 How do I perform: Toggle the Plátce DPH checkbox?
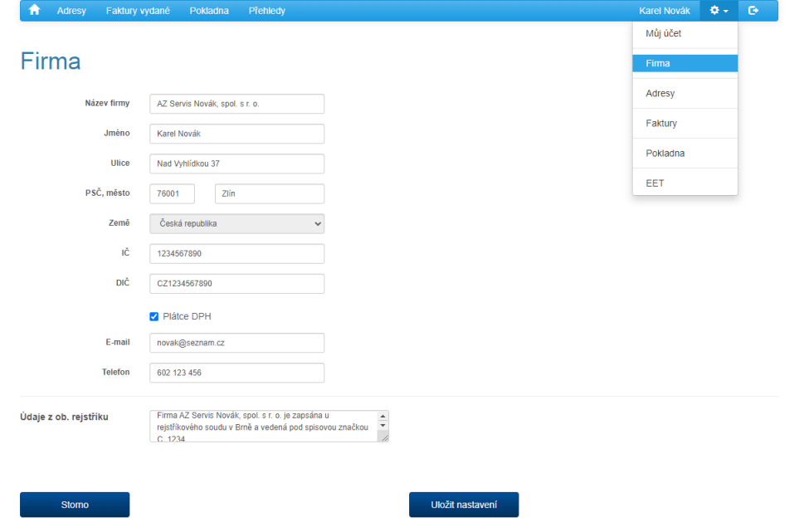pos(153,316)
